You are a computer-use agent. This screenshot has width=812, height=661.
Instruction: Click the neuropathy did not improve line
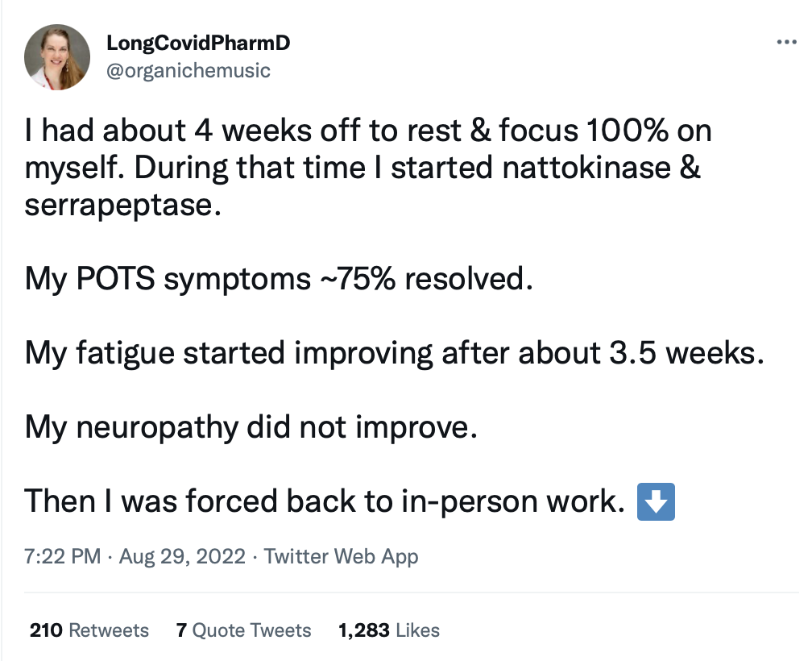pyautogui.click(x=251, y=427)
